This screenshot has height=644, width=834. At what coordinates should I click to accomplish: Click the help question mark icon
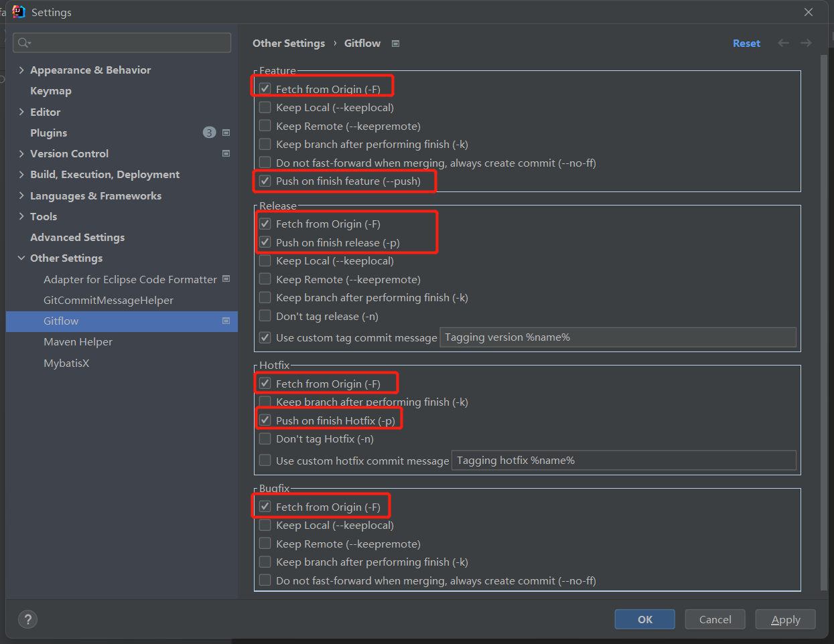(27, 619)
